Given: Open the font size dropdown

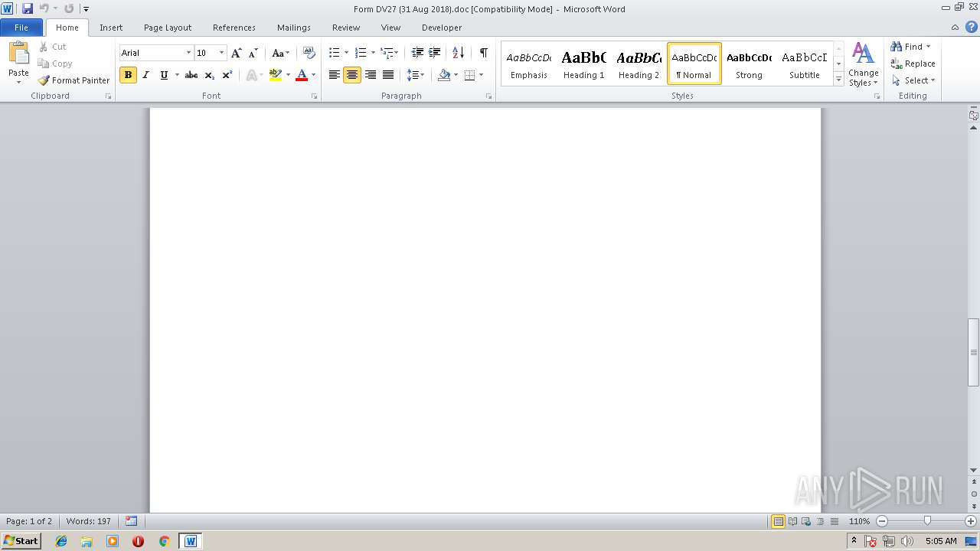Looking at the screenshot, I should (x=222, y=53).
